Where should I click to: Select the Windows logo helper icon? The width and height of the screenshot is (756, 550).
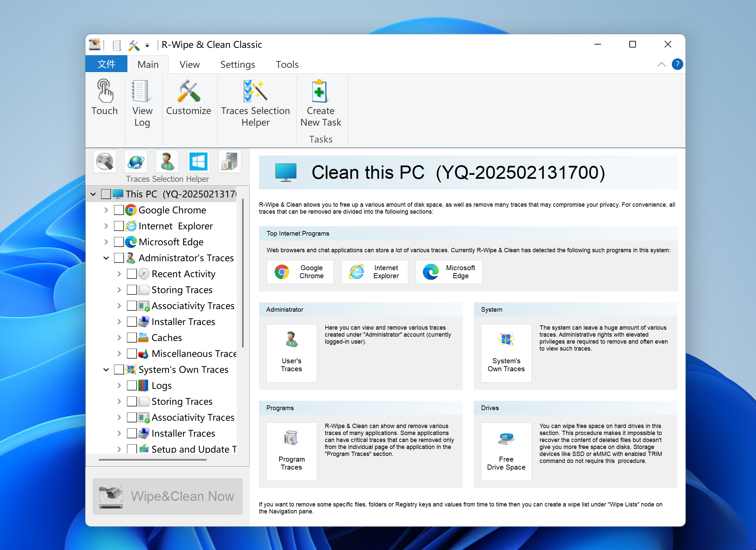198,162
